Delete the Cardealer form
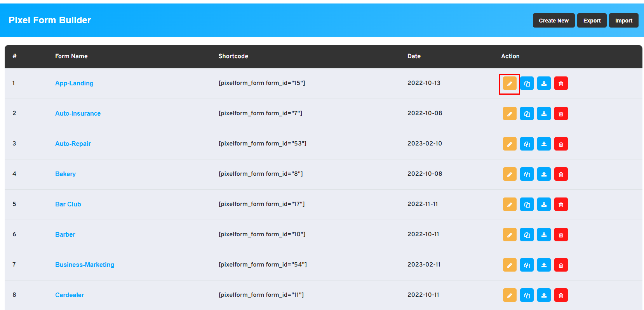The height and width of the screenshot is (310, 644). (x=561, y=295)
